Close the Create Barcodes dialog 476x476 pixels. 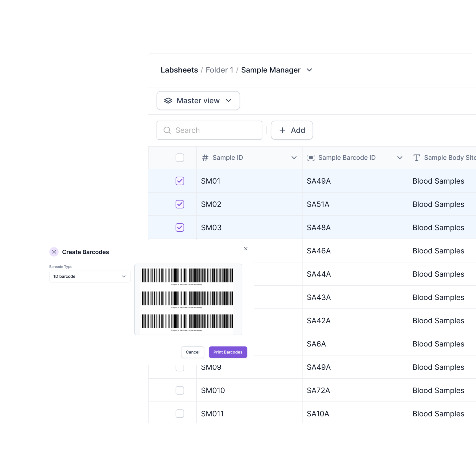tap(246, 249)
